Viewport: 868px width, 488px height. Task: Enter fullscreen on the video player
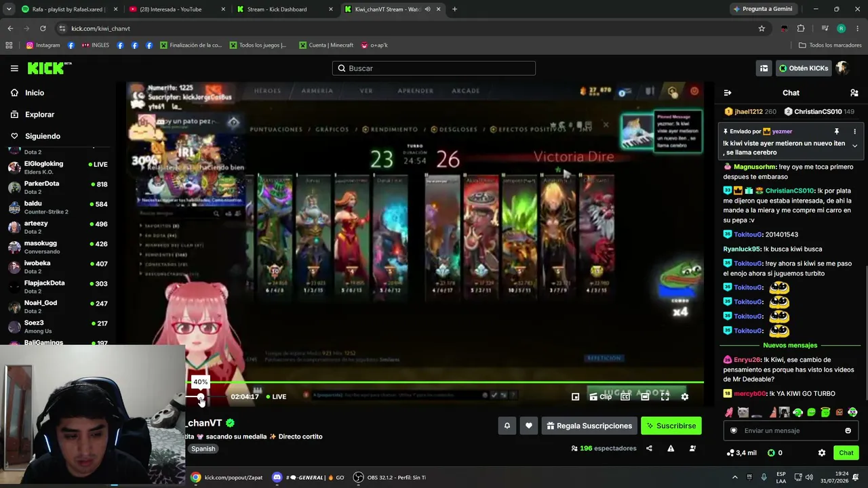(x=665, y=396)
